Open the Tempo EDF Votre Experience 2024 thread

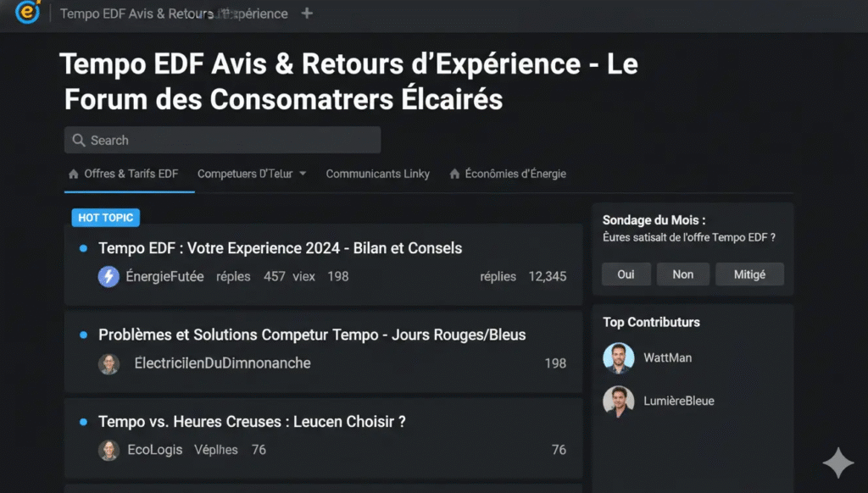[x=281, y=248]
